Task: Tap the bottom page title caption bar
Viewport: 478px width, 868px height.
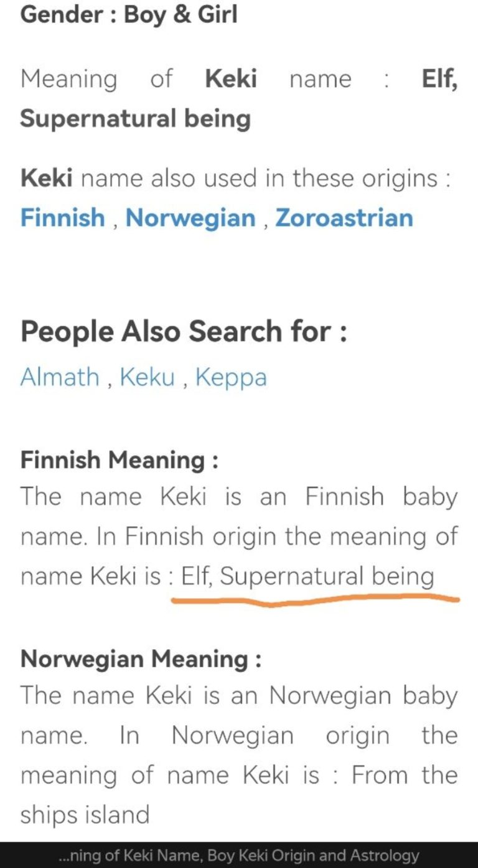Action: [x=239, y=856]
